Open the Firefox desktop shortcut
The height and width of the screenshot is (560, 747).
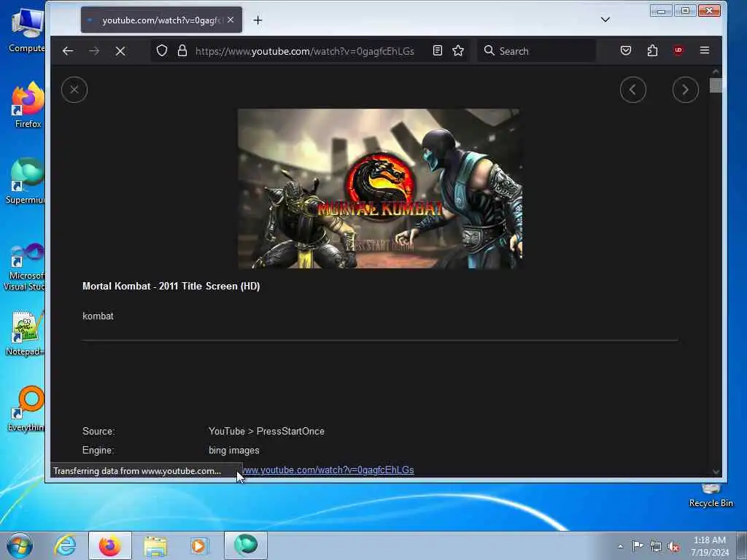(28, 105)
